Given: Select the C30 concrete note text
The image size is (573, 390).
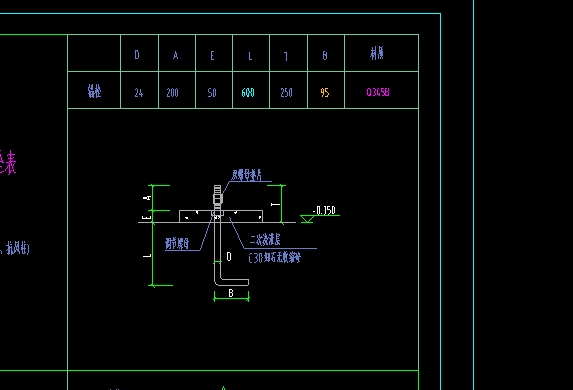Looking at the screenshot, I should [274, 258].
